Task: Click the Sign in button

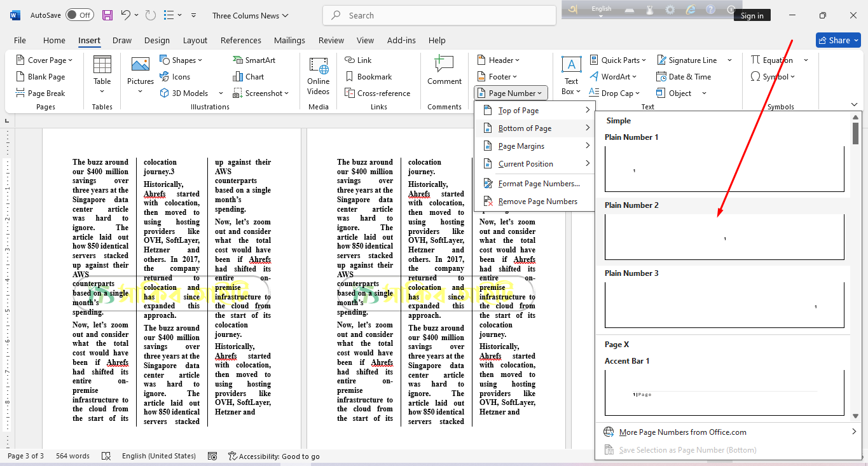Action: pyautogui.click(x=752, y=16)
